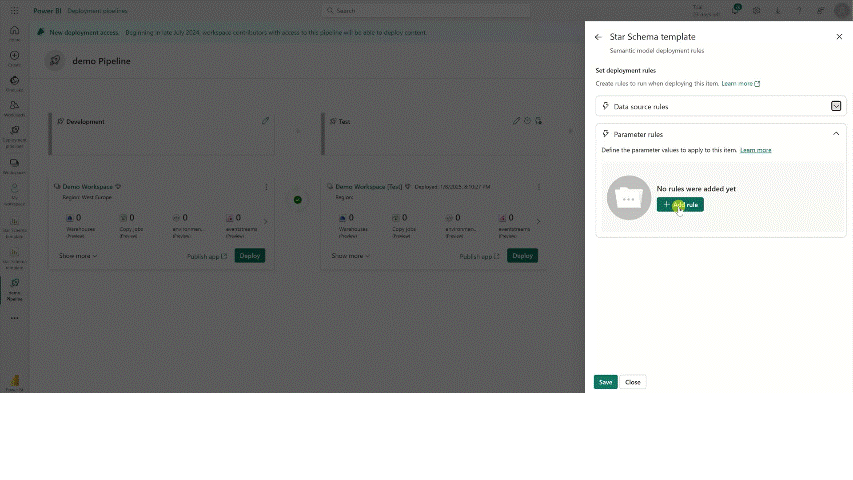The width and height of the screenshot is (853, 480).
Task: Open the notifications bell icon
Action: pos(736,11)
